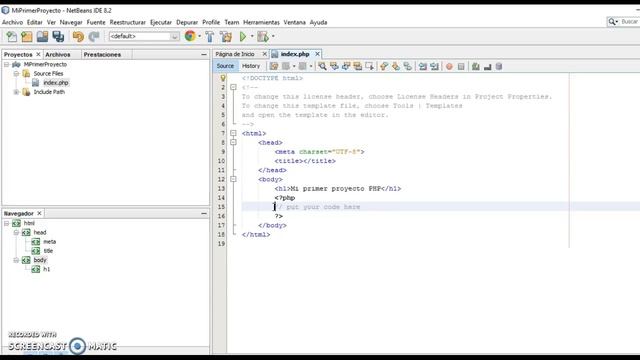
Task: Open the Herramientas menu
Action: (x=261, y=22)
